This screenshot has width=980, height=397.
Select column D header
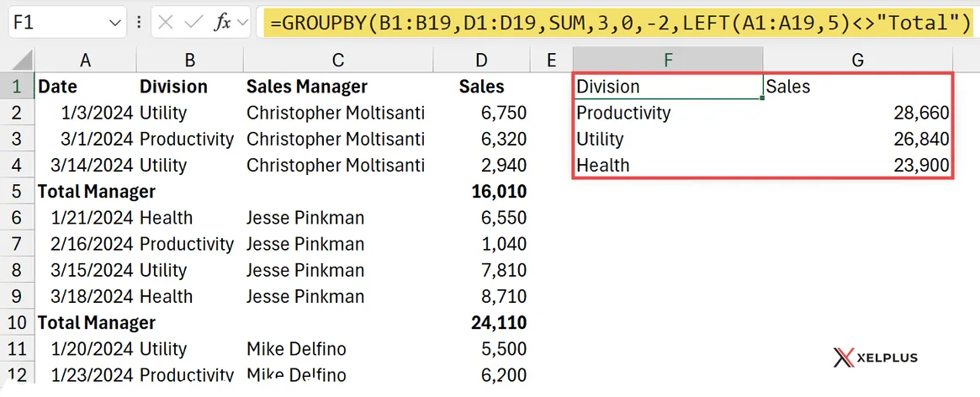click(x=480, y=60)
